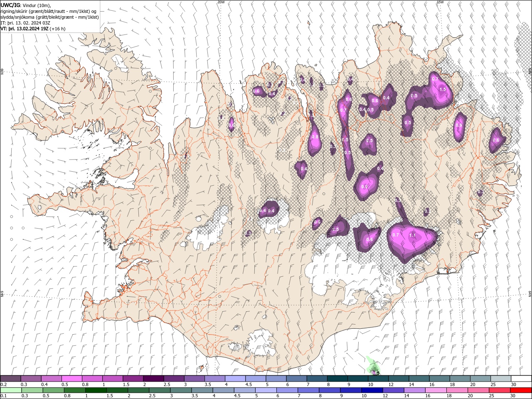Pick the dark grey-purple 0.2 swatch in upper legend
The image size is (532, 399).
coord(10,379)
